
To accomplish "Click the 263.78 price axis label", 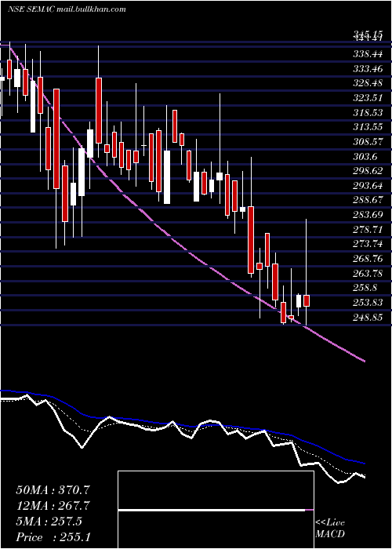I will coord(368,273).
